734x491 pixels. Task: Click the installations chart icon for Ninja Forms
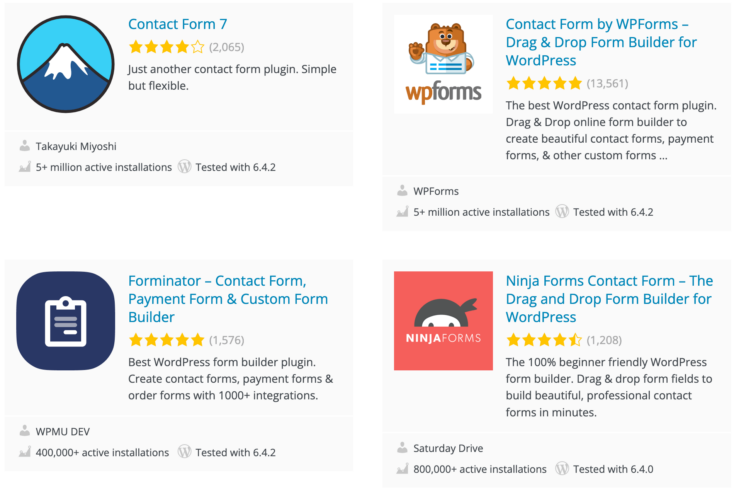tap(402, 469)
